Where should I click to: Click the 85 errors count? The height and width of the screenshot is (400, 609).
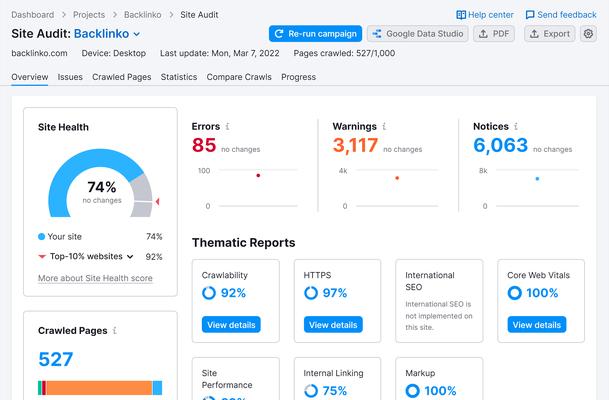pyautogui.click(x=204, y=145)
